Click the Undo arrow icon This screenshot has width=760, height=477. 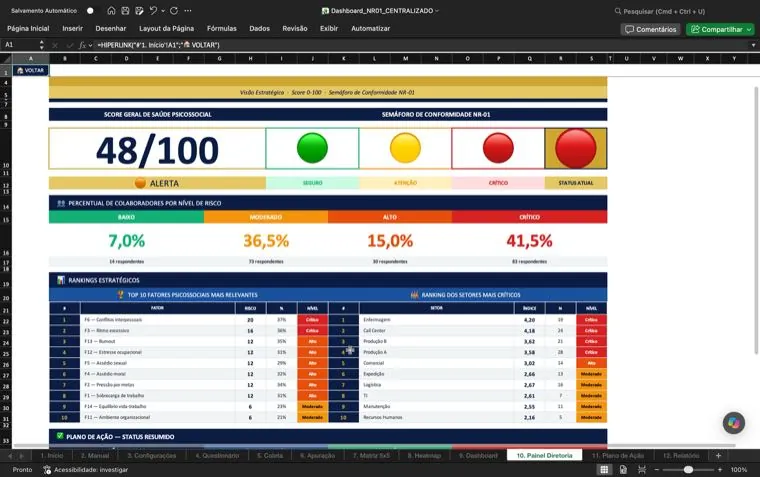[154, 11]
